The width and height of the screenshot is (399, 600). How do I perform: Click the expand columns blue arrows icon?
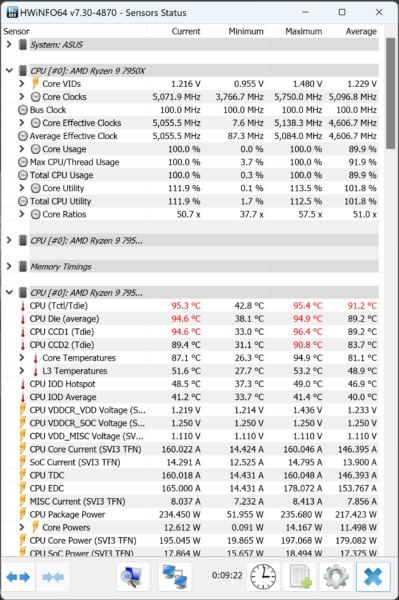[18, 577]
